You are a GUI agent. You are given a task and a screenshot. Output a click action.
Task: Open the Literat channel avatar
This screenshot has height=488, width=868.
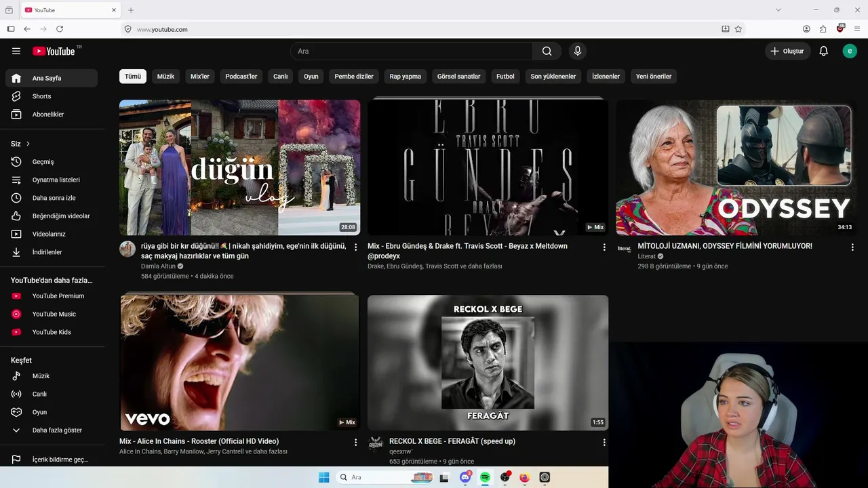pos(624,249)
